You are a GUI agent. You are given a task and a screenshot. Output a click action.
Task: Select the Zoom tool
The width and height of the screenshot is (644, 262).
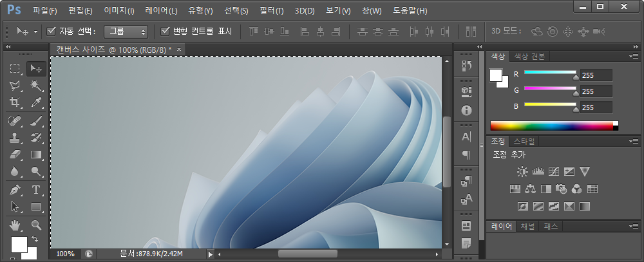pyautogui.click(x=36, y=225)
